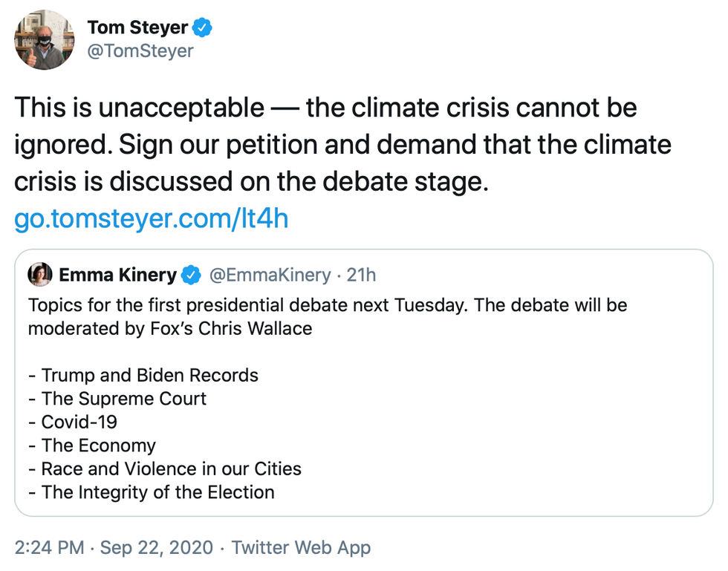Open the @TomSteyer handle
This screenshot has width=728, height=571.
coord(140,51)
